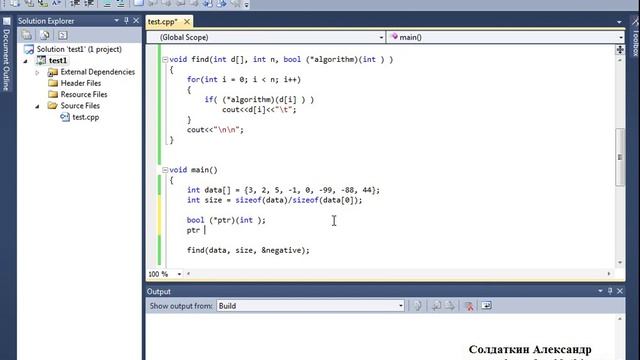Click Go to Next Message icon

point(450,306)
